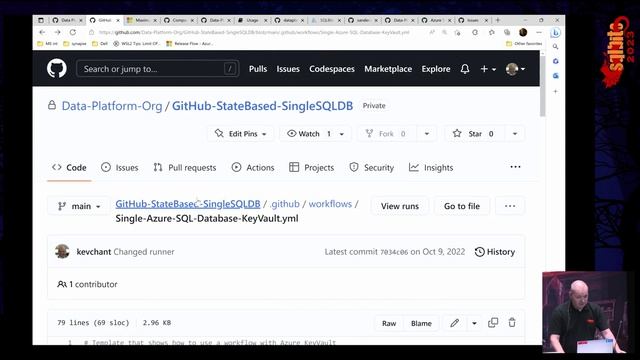Open the Blame view
The image size is (640, 360).
point(421,323)
